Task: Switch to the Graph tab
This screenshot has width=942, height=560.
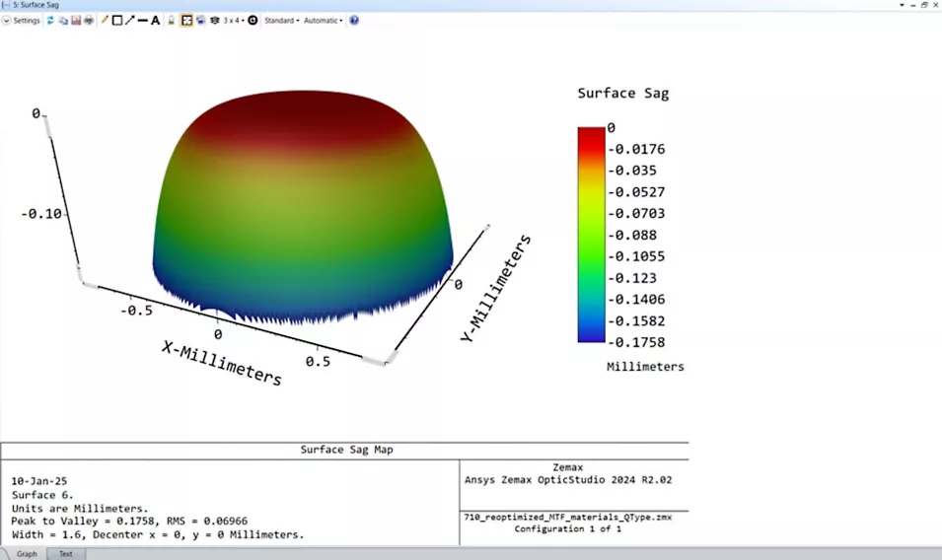Action: (x=27, y=554)
